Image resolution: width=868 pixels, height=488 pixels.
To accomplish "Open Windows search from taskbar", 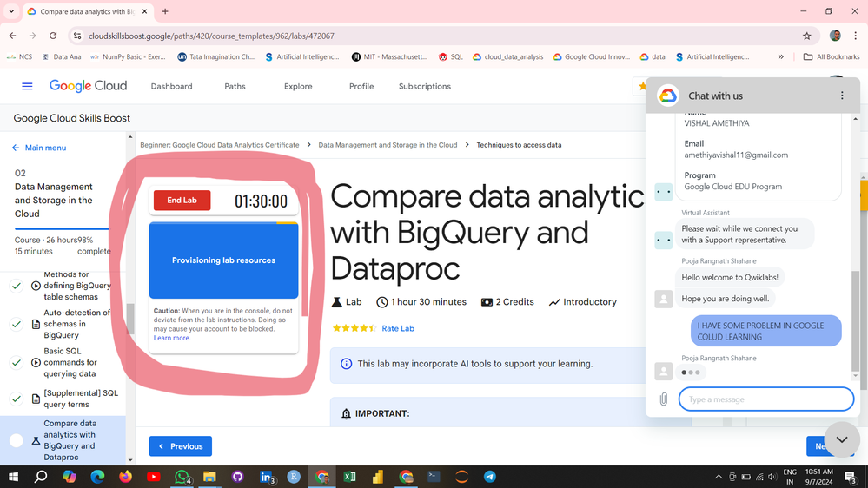I will click(x=41, y=477).
